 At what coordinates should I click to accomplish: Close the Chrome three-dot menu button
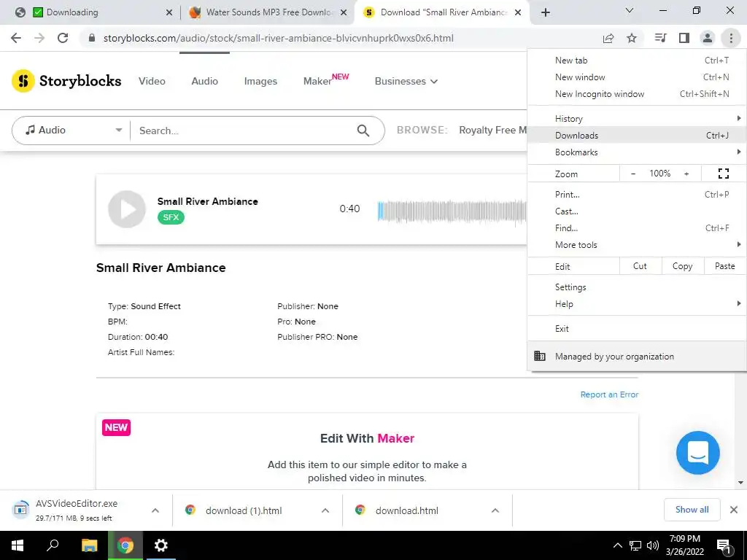(x=731, y=38)
